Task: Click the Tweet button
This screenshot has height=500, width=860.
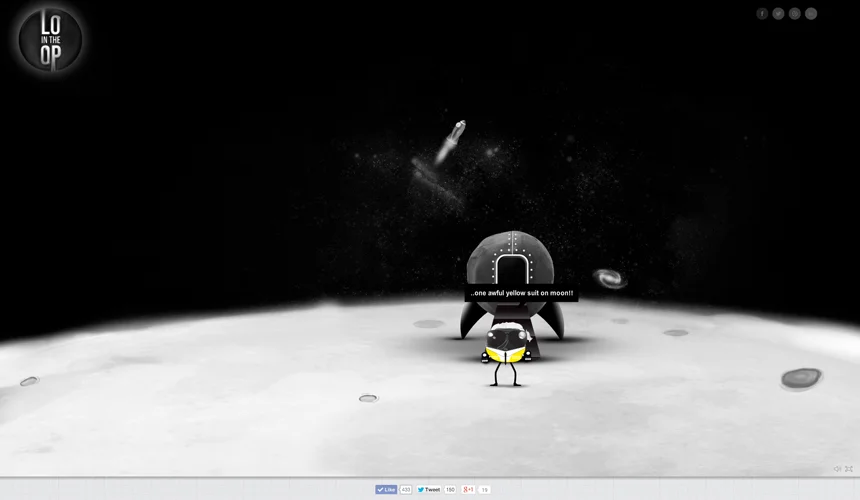Action: tap(429, 490)
